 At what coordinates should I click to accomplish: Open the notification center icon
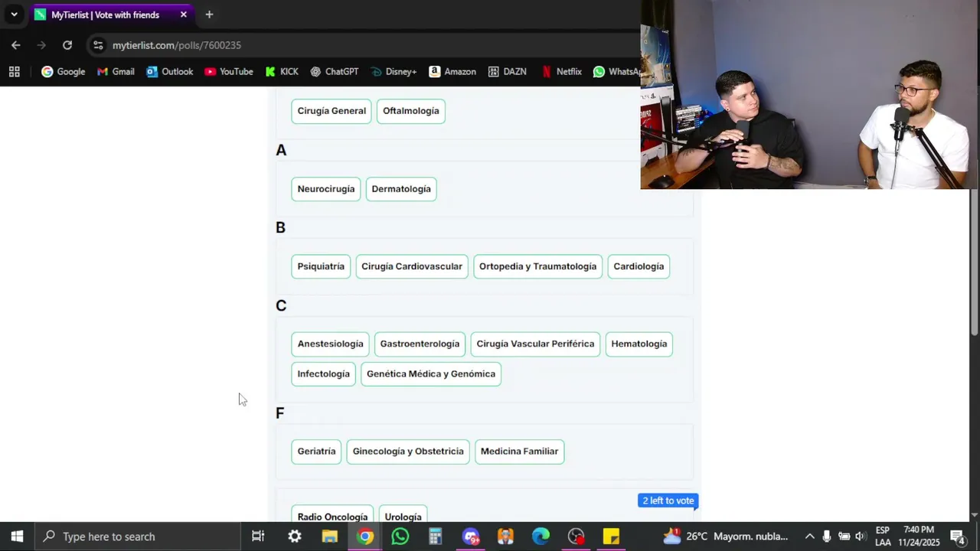957,536
